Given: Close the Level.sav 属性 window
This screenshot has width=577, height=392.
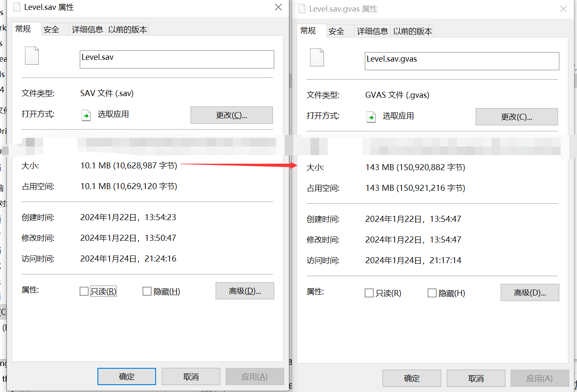Looking at the screenshot, I should pyautogui.click(x=279, y=7).
